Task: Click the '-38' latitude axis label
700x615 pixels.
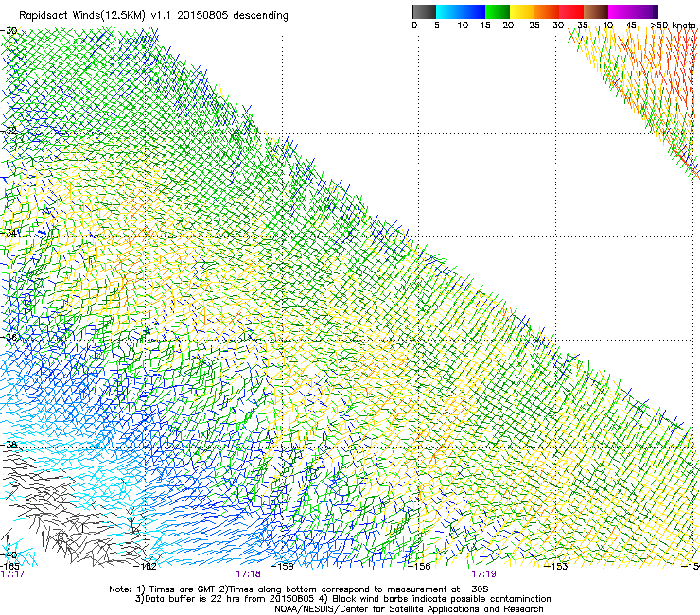Action: tap(9, 445)
